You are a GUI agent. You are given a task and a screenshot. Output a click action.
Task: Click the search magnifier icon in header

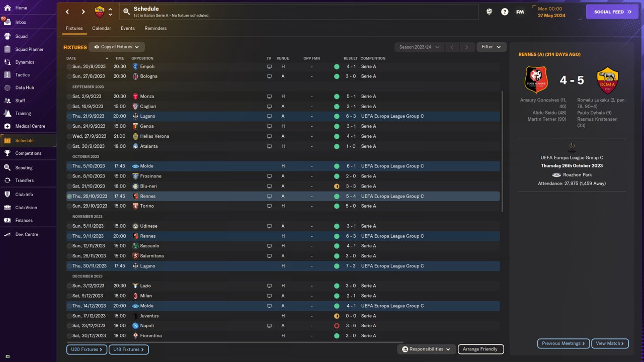coord(126,12)
